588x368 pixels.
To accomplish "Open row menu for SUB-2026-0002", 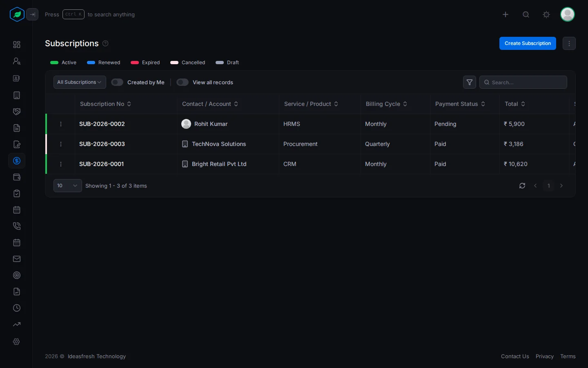I will (x=61, y=124).
